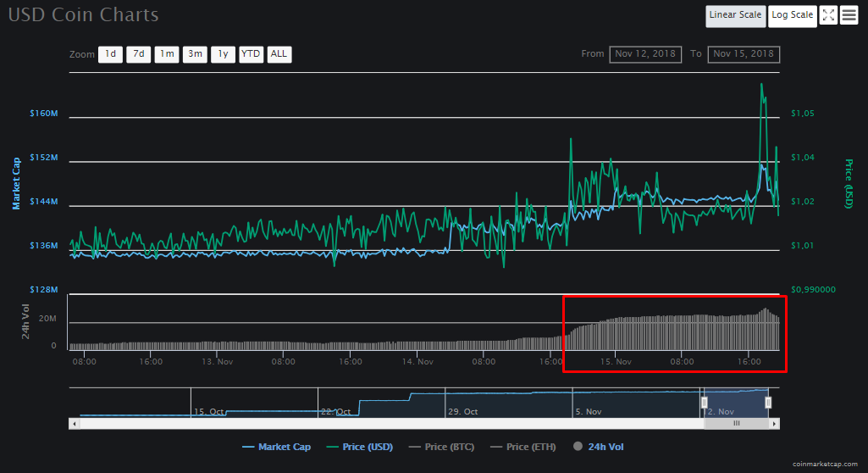This screenshot has height=473, width=868.
Task: Choose the 1y zoom range
Action: [x=223, y=54]
